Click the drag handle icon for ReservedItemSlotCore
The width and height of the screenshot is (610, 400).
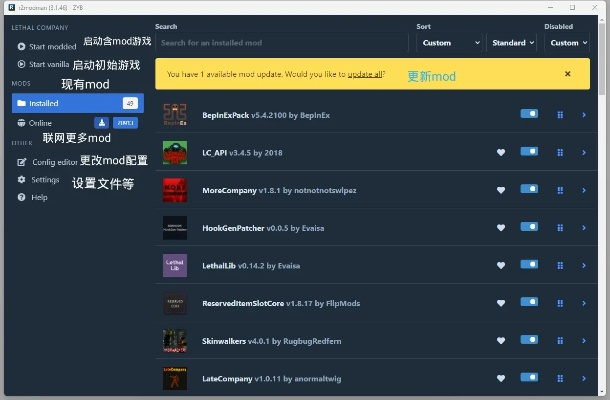tap(560, 303)
